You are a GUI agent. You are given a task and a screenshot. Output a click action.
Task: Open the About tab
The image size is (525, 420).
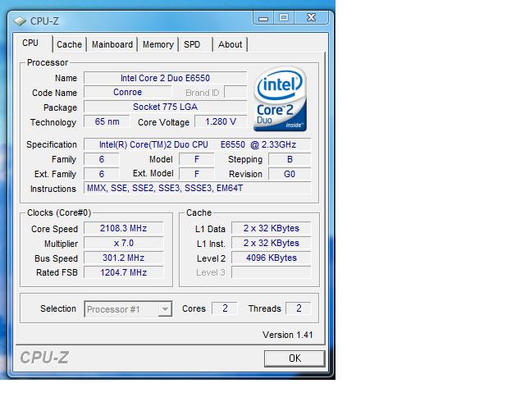click(x=230, y=44)
